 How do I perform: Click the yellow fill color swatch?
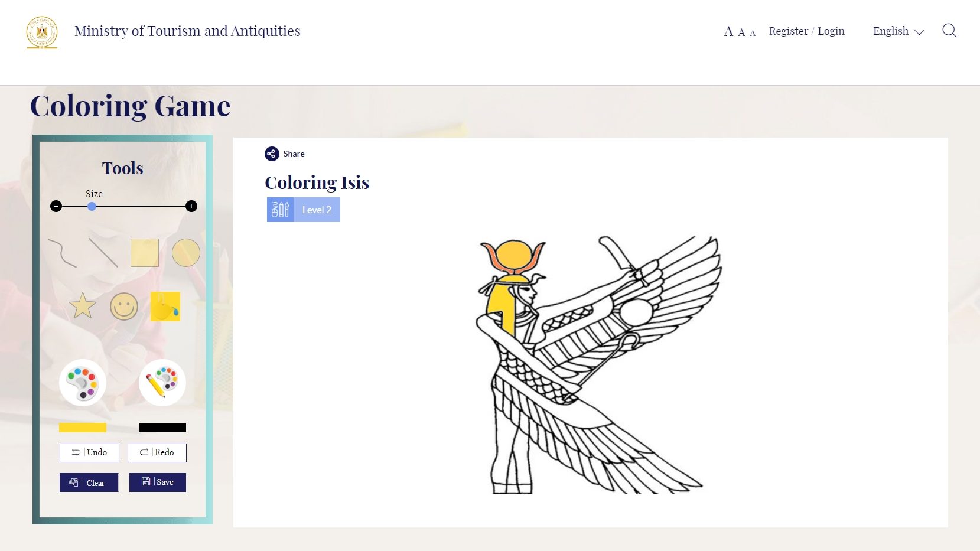83,428
